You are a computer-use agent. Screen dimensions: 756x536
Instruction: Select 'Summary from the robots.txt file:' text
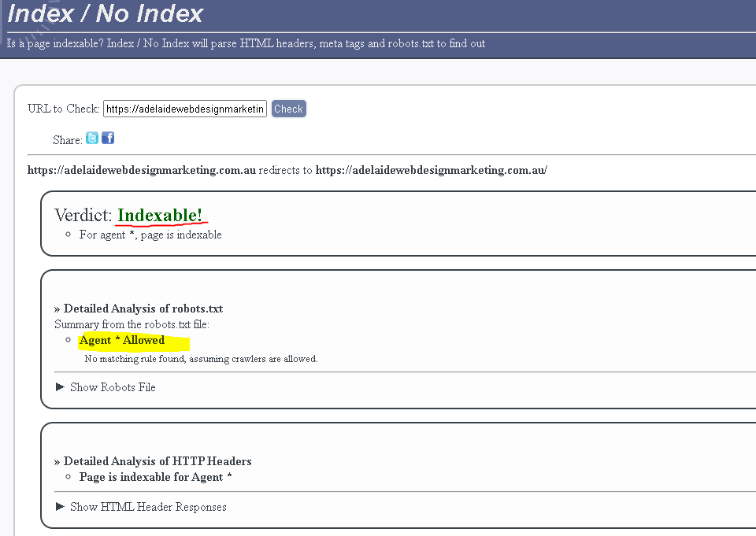pos(132,324)
